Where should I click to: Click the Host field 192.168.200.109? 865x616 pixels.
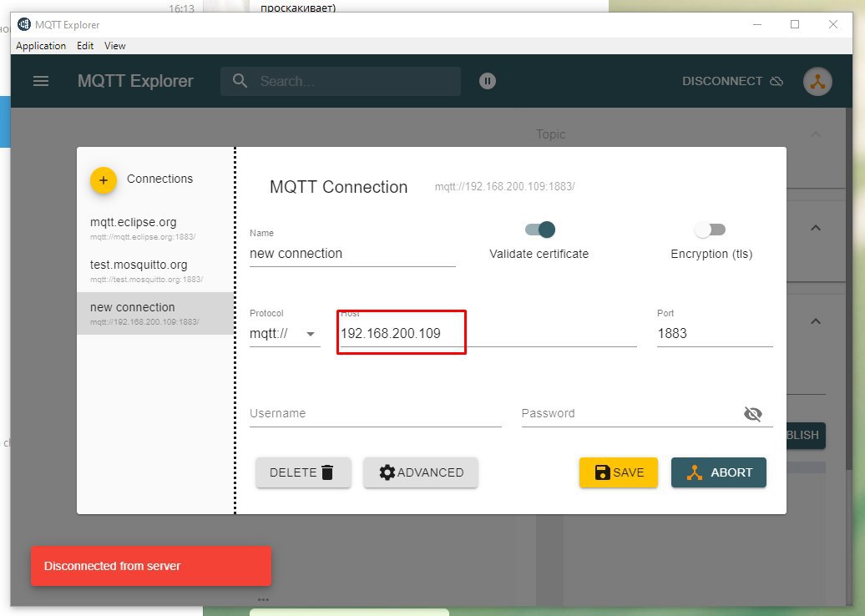click(x=488, y=334)
